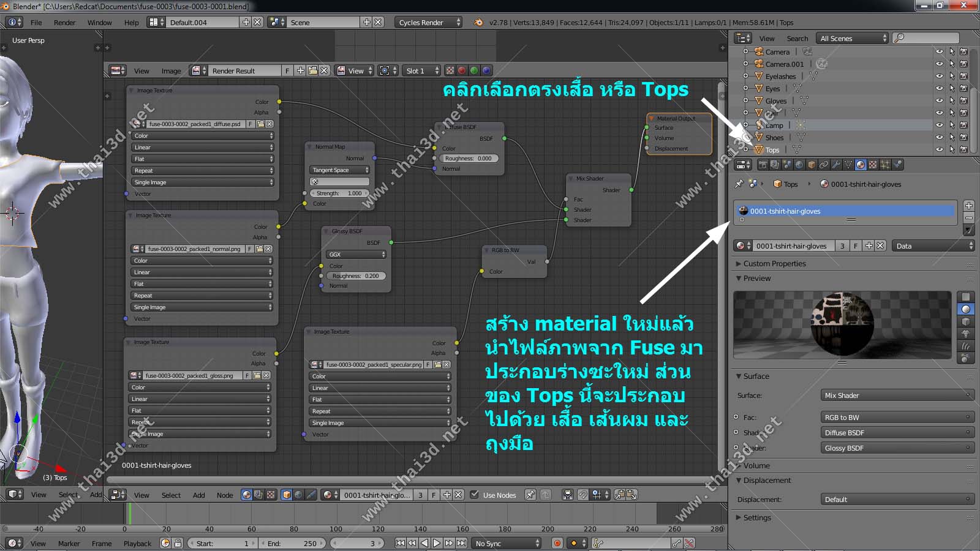Image resolution: width=980 pixels, height=551 pixels.
Task: Open the No Sync playback dropdown
Action: tap(507, 543)
